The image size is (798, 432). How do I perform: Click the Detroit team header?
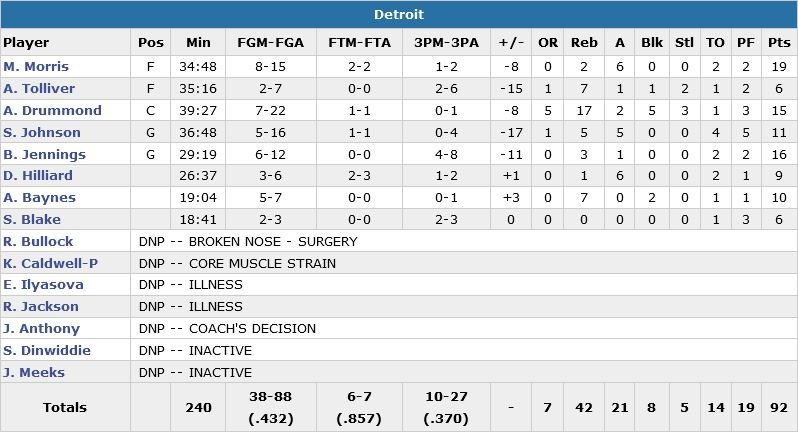point(399,14)
